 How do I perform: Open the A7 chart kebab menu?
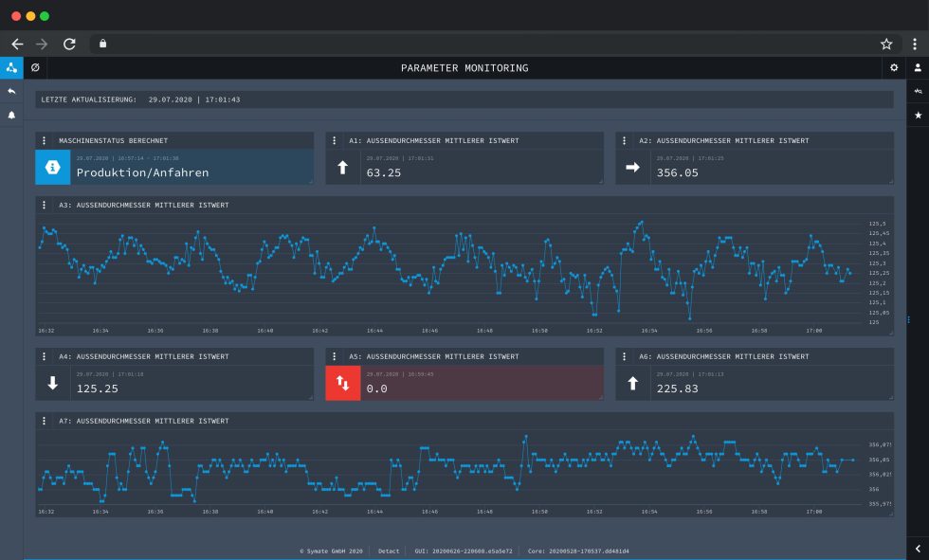click(45, 421)
